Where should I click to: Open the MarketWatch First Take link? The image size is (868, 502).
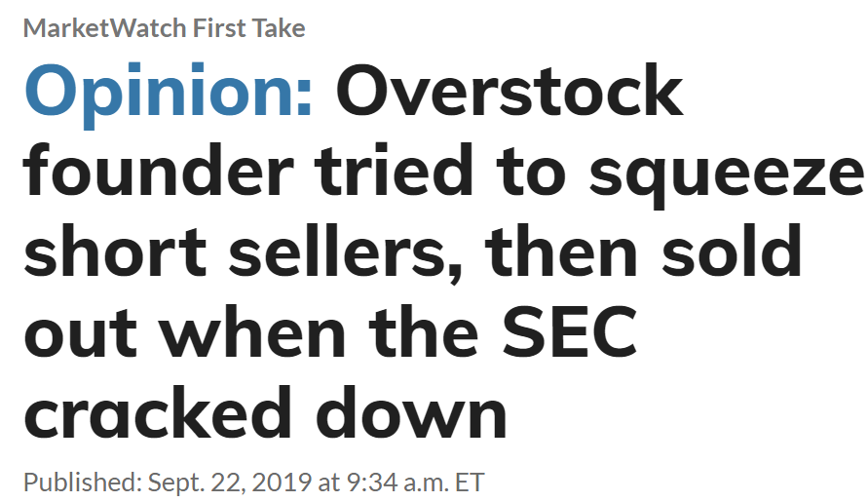pyautogui.click(x=164, y=28)
